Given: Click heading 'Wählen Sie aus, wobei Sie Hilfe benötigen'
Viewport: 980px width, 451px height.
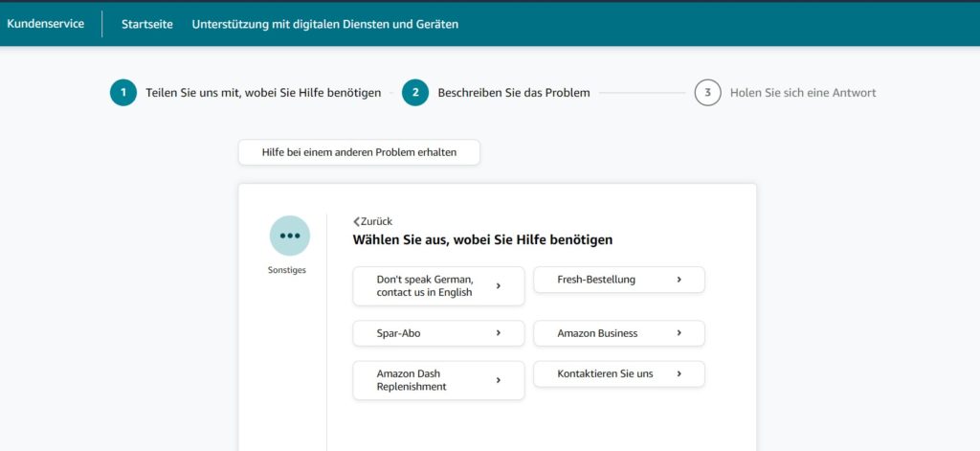Looking at the screenshot, I should click(482, 239).
